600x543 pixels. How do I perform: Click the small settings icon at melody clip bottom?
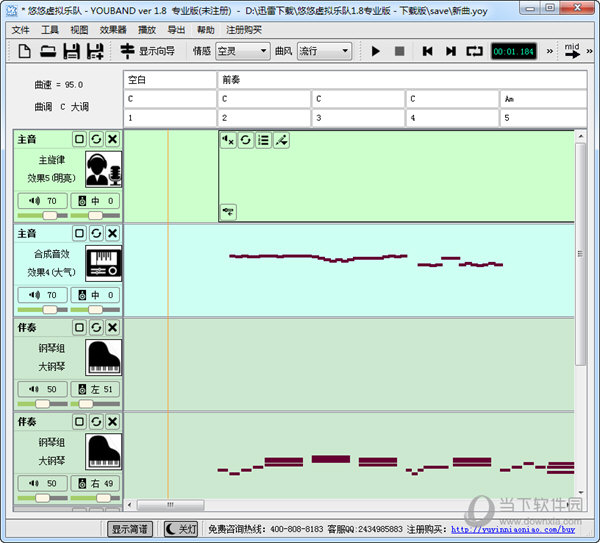click(x=228, y=211)
